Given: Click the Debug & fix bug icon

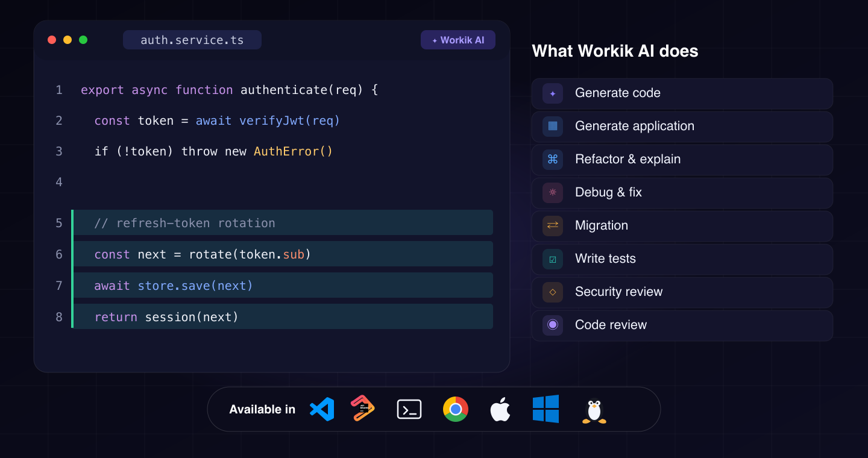Looking at the screenshot, I should [x=553, y=193].
